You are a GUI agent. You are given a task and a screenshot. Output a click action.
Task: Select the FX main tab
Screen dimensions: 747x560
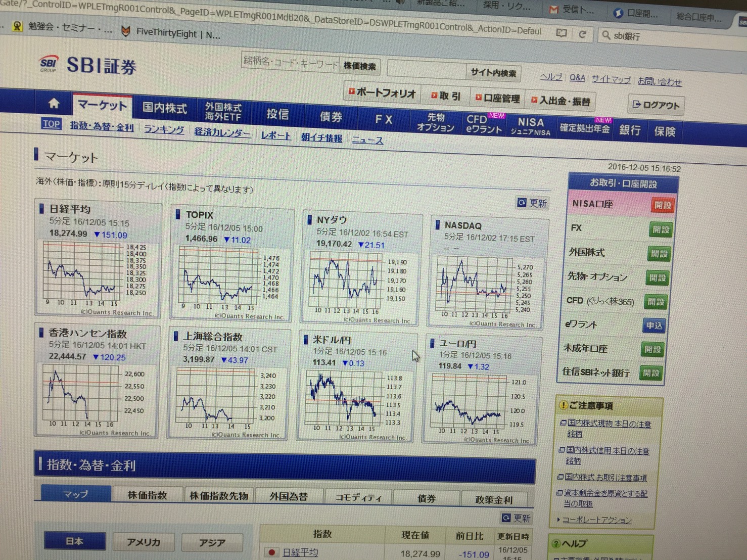click(x=384, y=119)
